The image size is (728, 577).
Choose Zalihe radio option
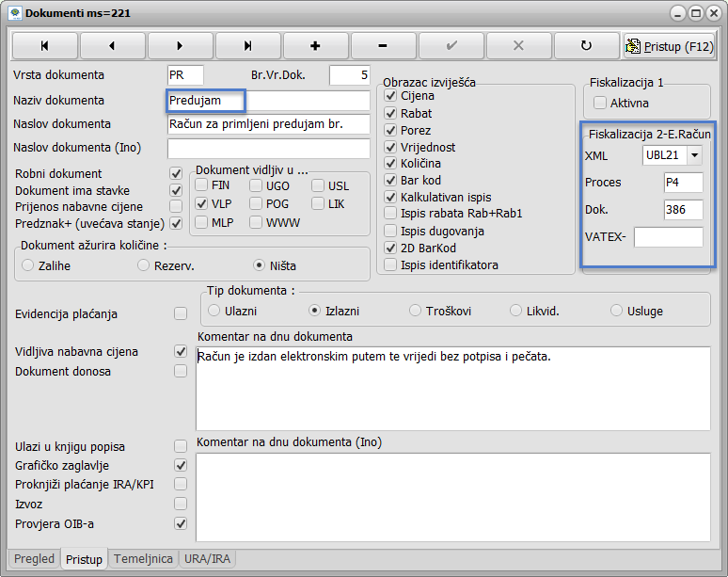tap(28, 265)
